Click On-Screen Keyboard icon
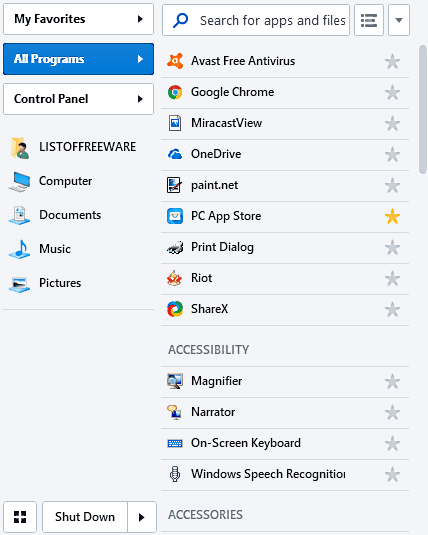This screenshot has width=428, height=535. coord(175,443)
